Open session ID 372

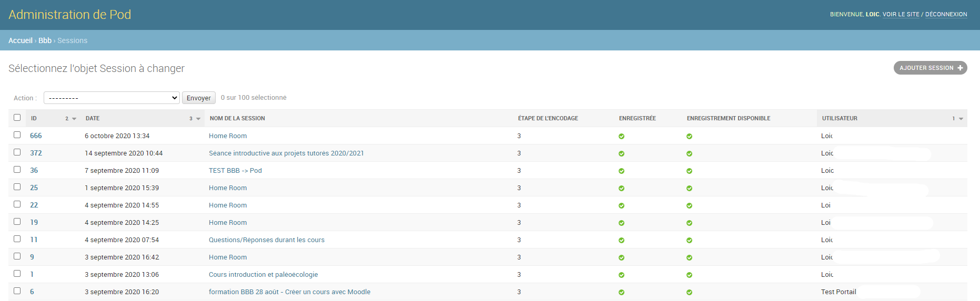tap(36, 153)
